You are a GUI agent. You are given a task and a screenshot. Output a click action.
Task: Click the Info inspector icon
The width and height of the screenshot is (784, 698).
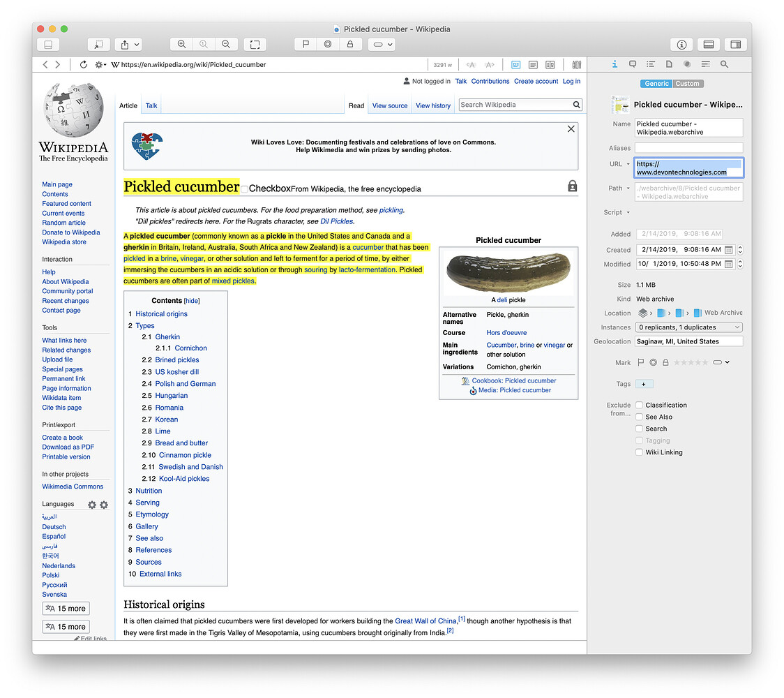pos(615,64)
